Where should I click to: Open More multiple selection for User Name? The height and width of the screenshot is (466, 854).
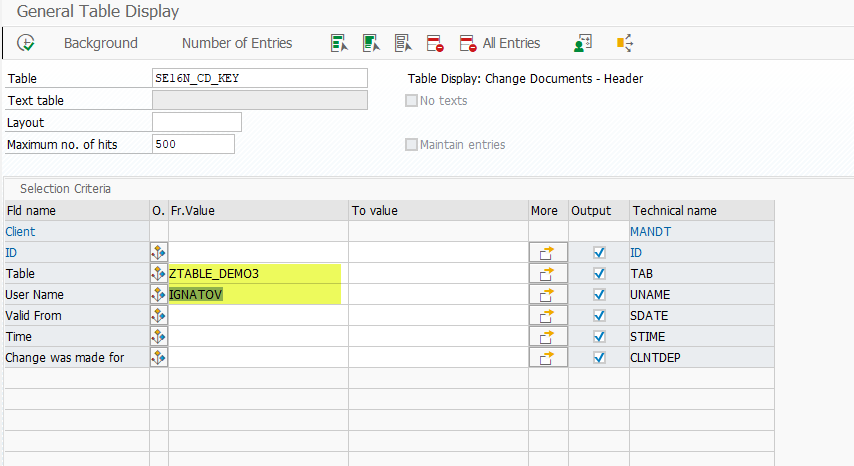click(548, 295)
